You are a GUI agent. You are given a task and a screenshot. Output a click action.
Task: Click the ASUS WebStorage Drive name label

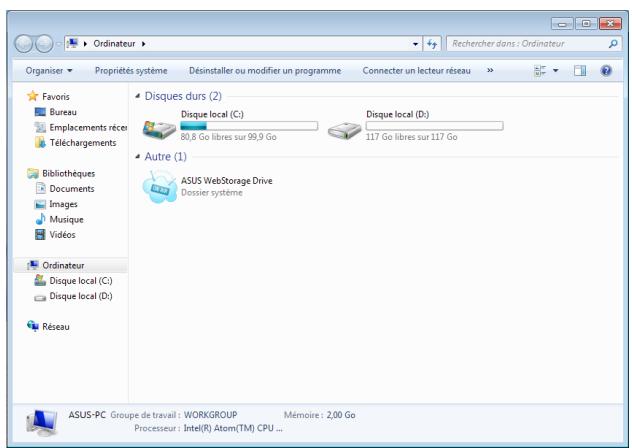pos(227,181)
